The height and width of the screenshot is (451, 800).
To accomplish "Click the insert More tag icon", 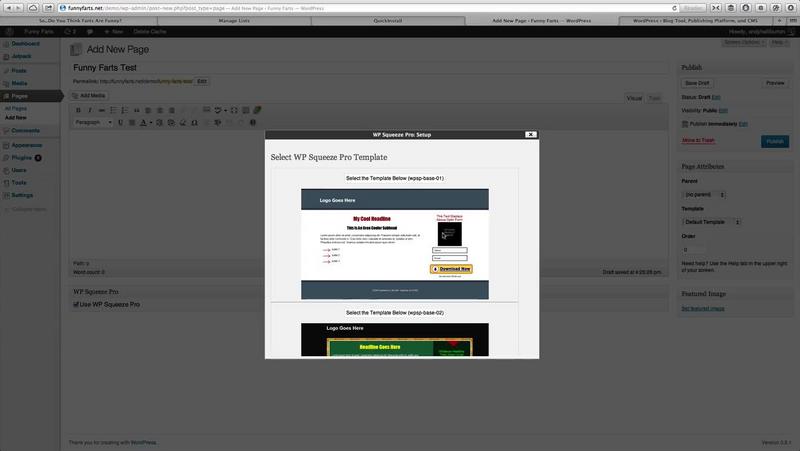I will 207,110.
